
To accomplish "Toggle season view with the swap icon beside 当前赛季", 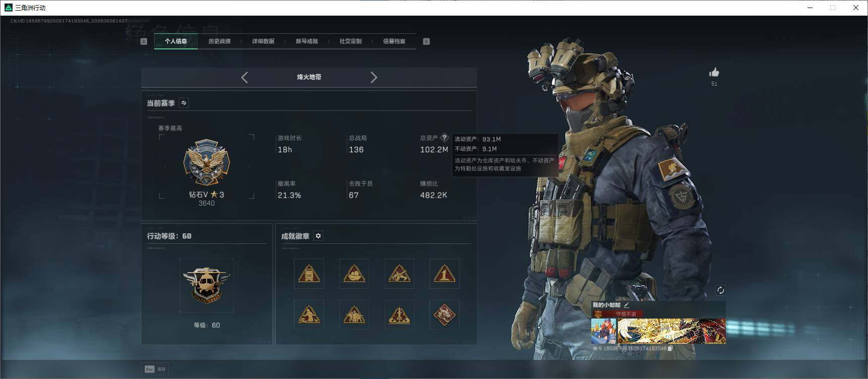I will click(184, 103).
